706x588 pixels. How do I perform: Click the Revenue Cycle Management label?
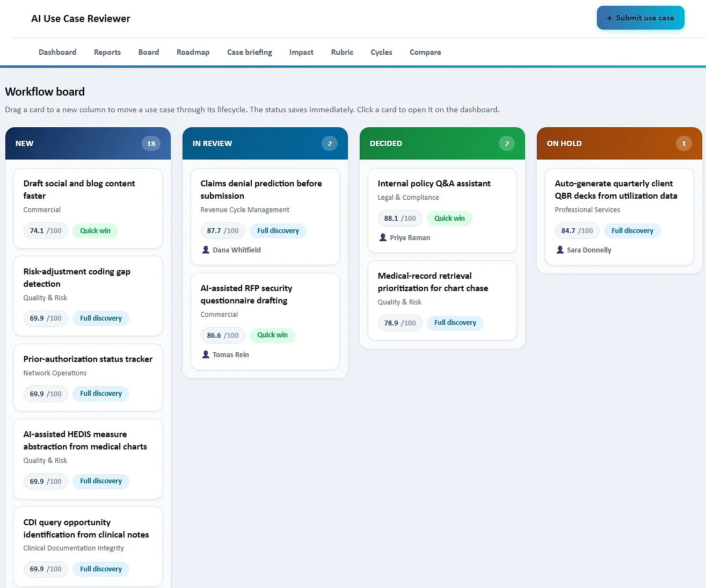245,210
